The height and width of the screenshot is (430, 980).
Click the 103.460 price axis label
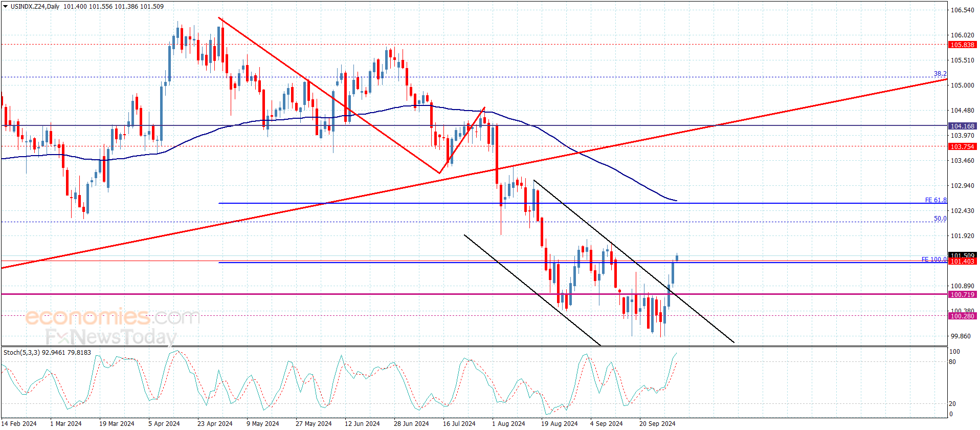click(x=962, y=160)
